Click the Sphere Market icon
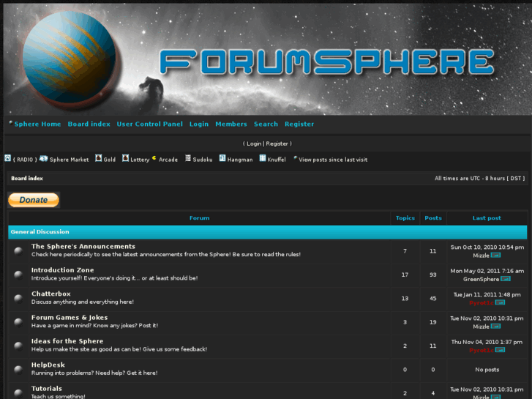The width and height of the screenshot is (532, 399). tap(43, 158)
